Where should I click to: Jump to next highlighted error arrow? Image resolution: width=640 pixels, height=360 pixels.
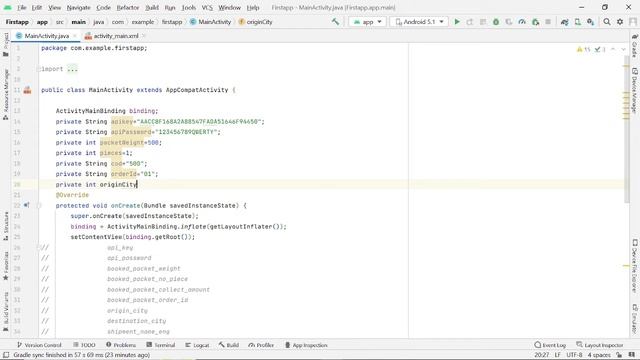(623, 49)
